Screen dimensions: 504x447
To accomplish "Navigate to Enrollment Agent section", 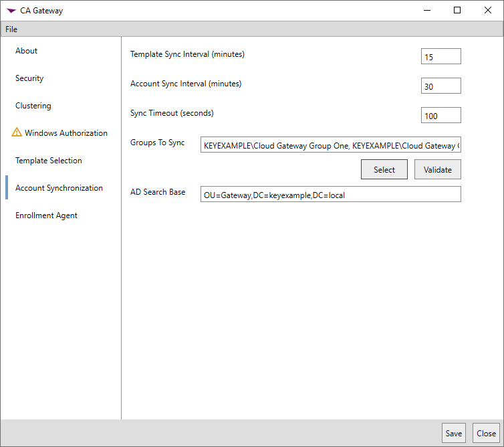I will coord(47,215).
